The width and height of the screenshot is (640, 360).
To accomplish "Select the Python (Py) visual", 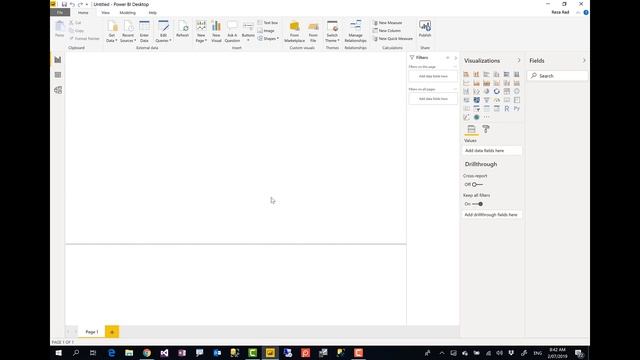I will click(x=517, y=109).
